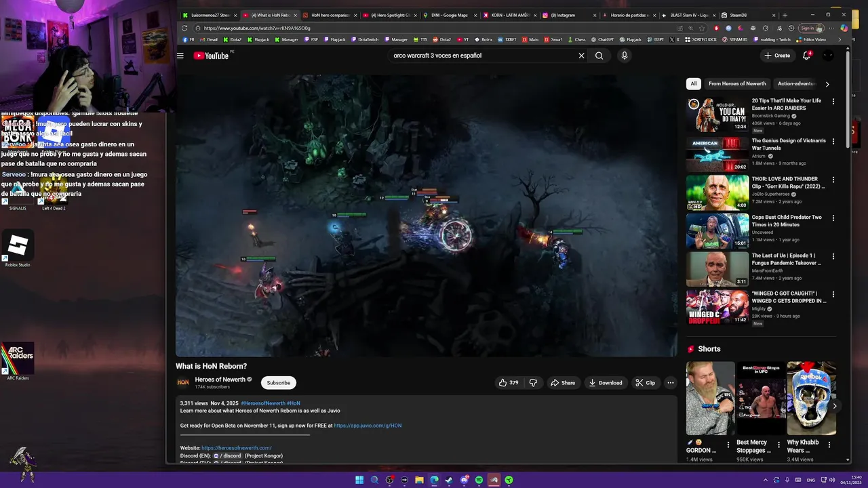Subscribe to Heroes of Newerth channel
Screen dimensions: 868x488
278,383
